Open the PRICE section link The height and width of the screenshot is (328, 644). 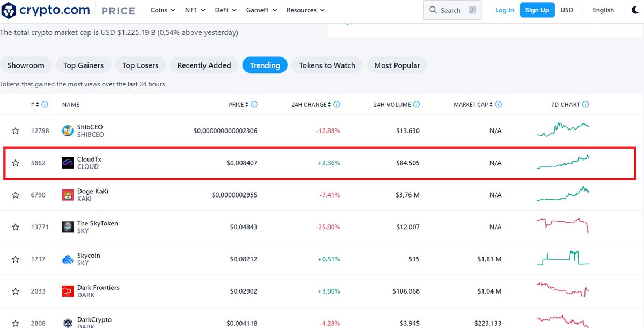coord(118,10)
